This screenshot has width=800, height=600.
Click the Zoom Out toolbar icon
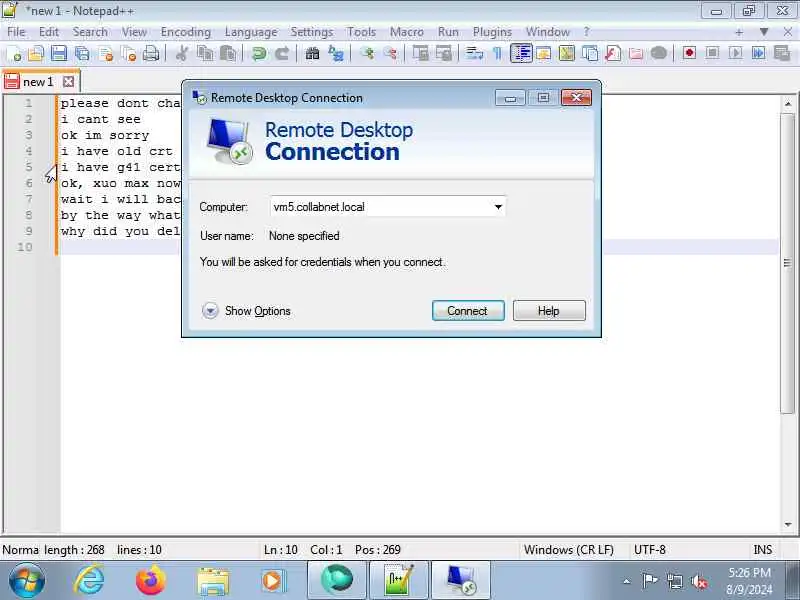[390, 53]
